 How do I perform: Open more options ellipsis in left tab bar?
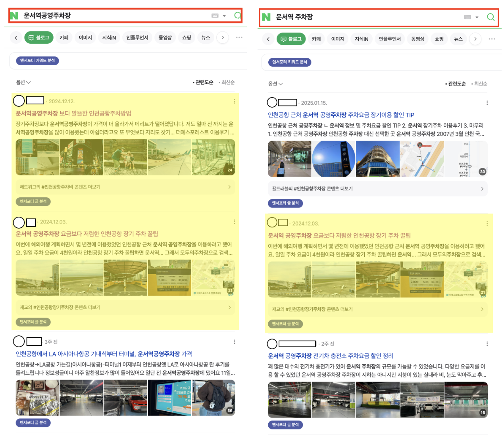[x=239, y=37]
